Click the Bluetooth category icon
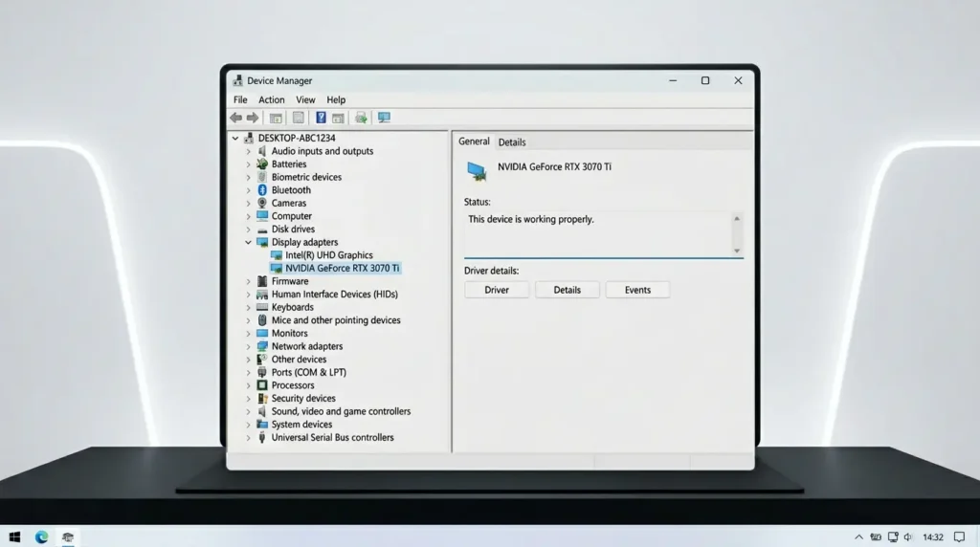This screenshot has width=980, height=547. click(262, 190)
